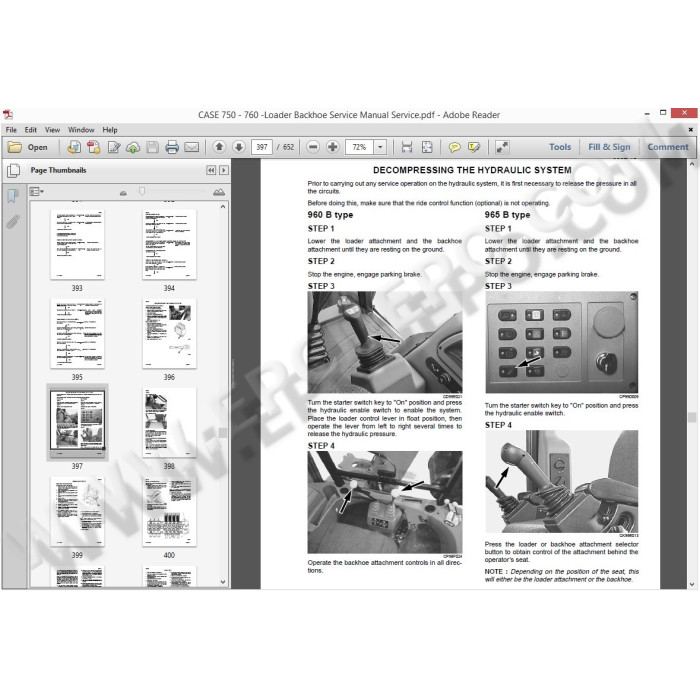The image size is (700, 700).
Task: Click the zoom field showing 72%
Action: (x=360, y=147)
